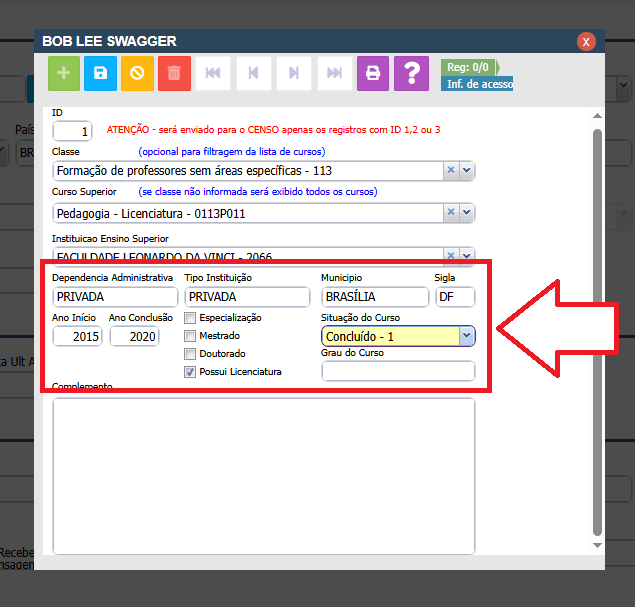The width and height of the screenshot is (635, 607).
Task: Open the Classe dropdown arrow
Action: pyautogui.click(x=466, y=171)
